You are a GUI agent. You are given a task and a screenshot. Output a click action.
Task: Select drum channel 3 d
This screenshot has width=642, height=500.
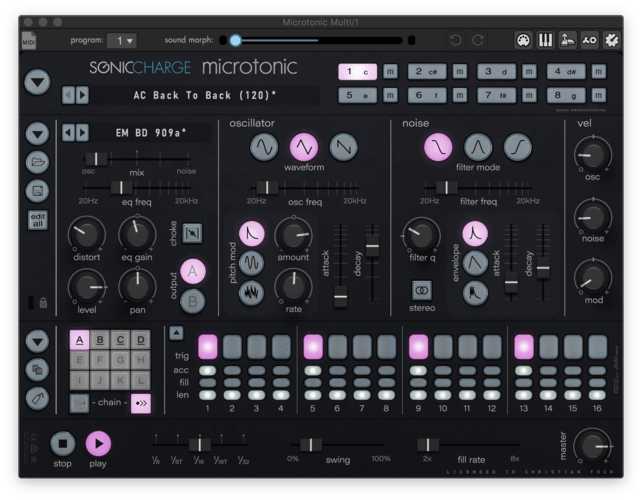coord(497,72)
